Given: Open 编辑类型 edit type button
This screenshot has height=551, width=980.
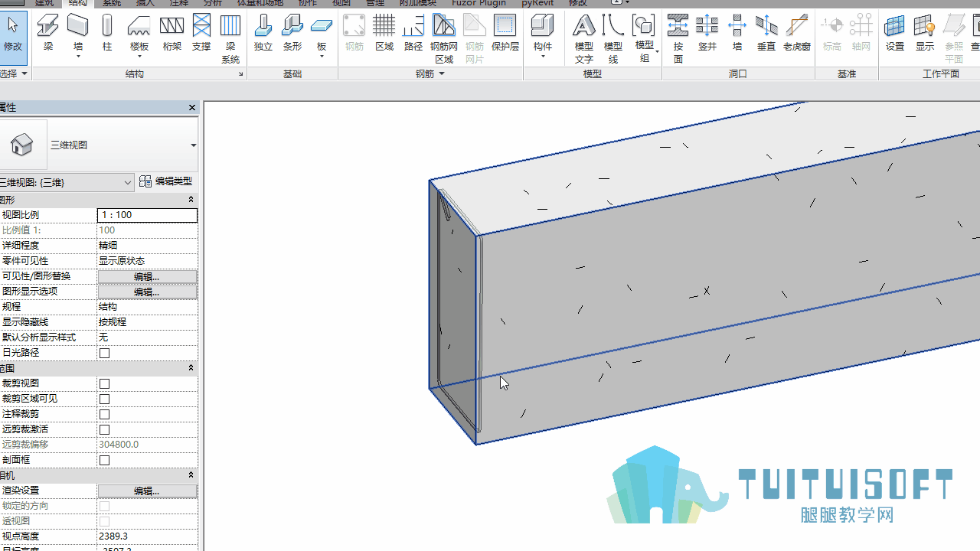Looking at the screenshot, I should pyautogui.click(x=166, y=181).
